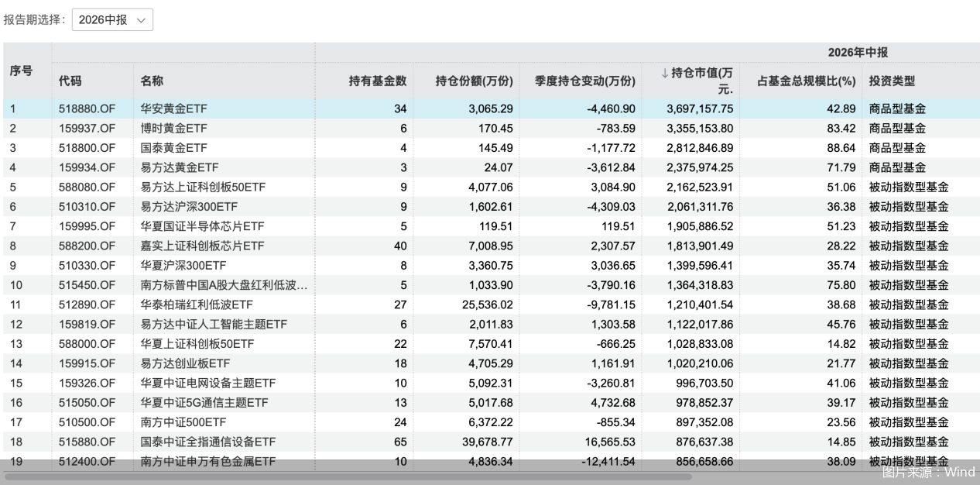Click the 代码 column header

(x=70, y=81)
